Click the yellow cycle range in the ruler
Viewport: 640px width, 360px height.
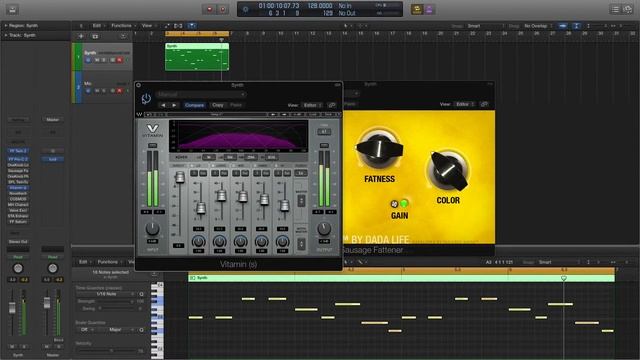[x=197, y=33]
